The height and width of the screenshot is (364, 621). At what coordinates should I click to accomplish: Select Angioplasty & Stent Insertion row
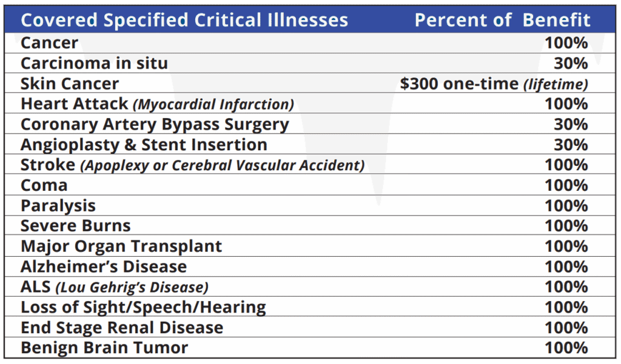click(144, 145)
